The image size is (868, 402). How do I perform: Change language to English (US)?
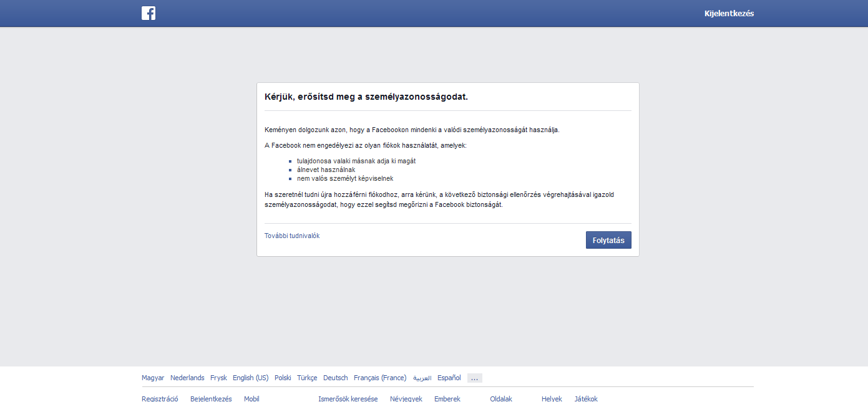click(250, 378)
